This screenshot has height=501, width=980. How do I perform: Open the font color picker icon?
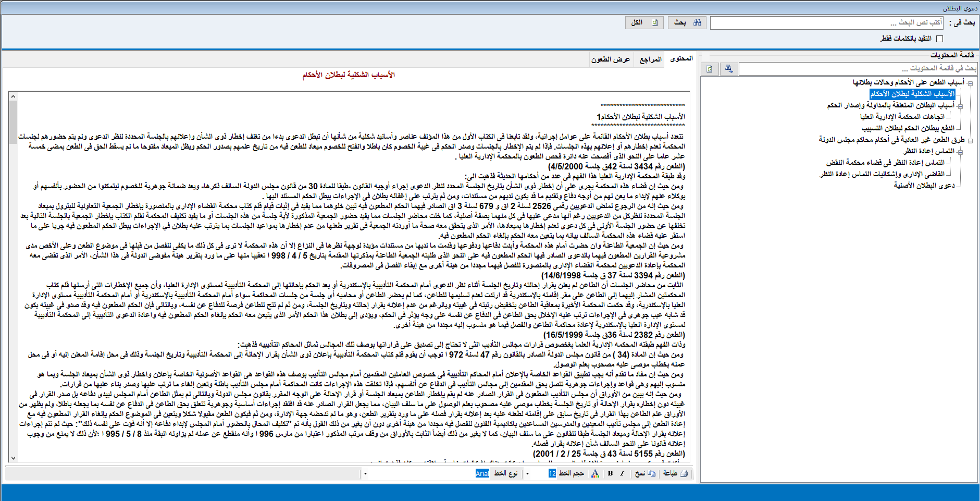pos(595,473)
